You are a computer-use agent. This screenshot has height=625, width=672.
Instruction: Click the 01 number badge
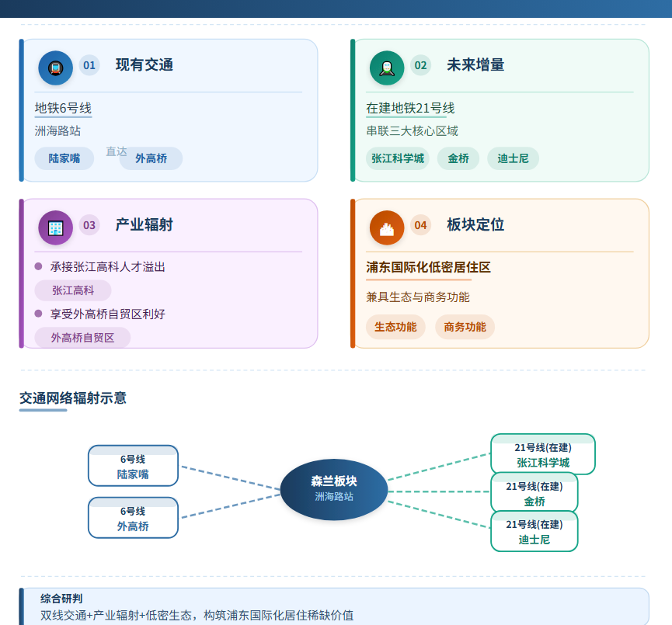pos(89,65)
